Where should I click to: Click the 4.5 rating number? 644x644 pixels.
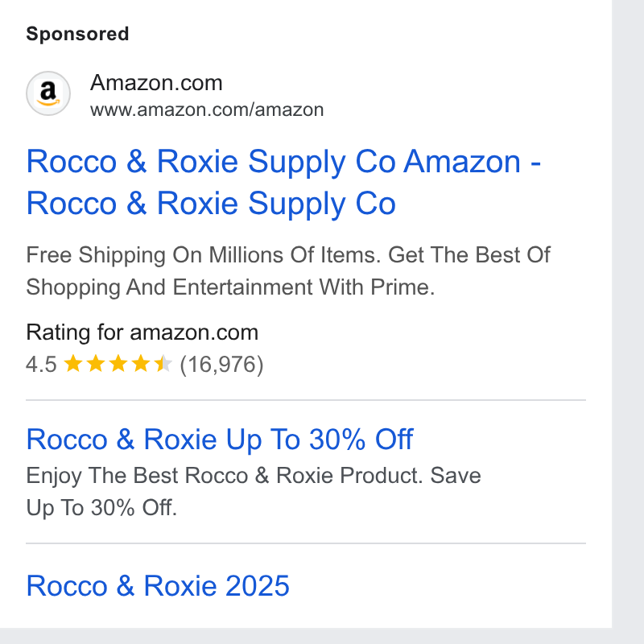pyautogui.click(x=41, y=365)
